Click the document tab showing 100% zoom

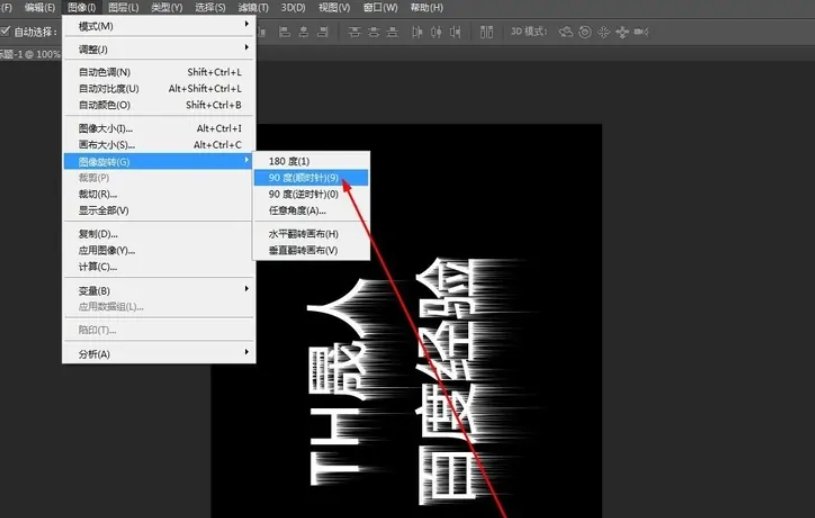point(30,55)
